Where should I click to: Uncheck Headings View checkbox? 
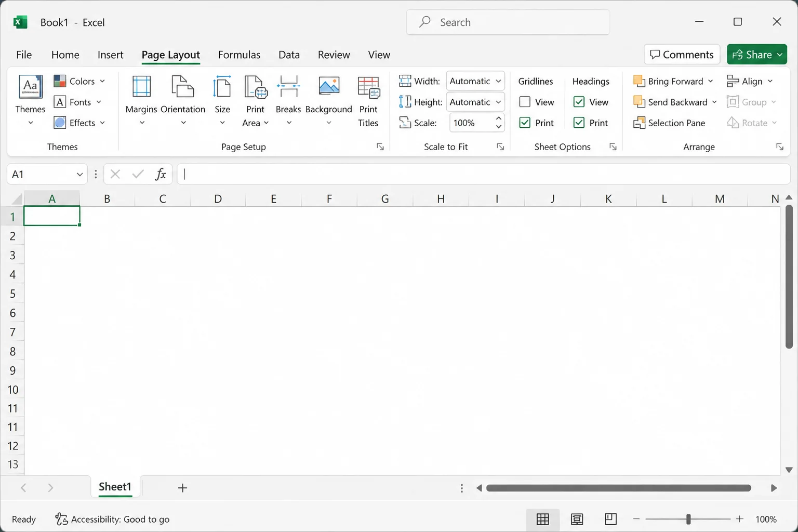pyautogui.click(x=579, y=102)
